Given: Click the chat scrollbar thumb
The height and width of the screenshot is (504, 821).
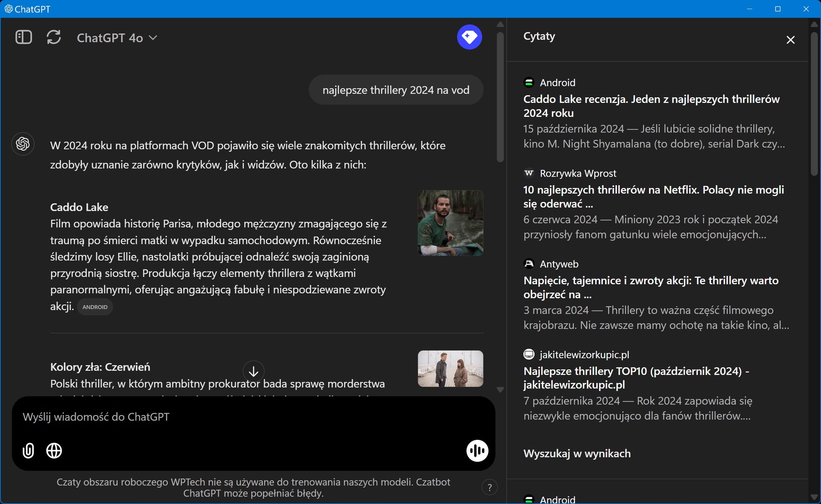Looking at the screenshot, I should click(500, 97).
